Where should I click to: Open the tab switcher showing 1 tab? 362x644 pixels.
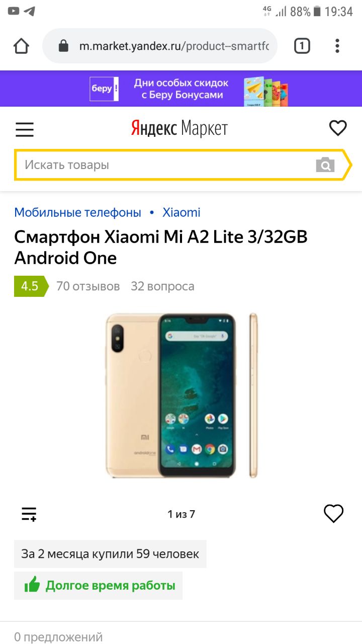[302, 46]
